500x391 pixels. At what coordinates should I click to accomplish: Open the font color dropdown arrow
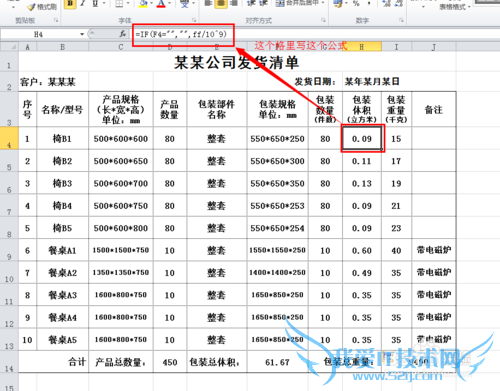170,3
